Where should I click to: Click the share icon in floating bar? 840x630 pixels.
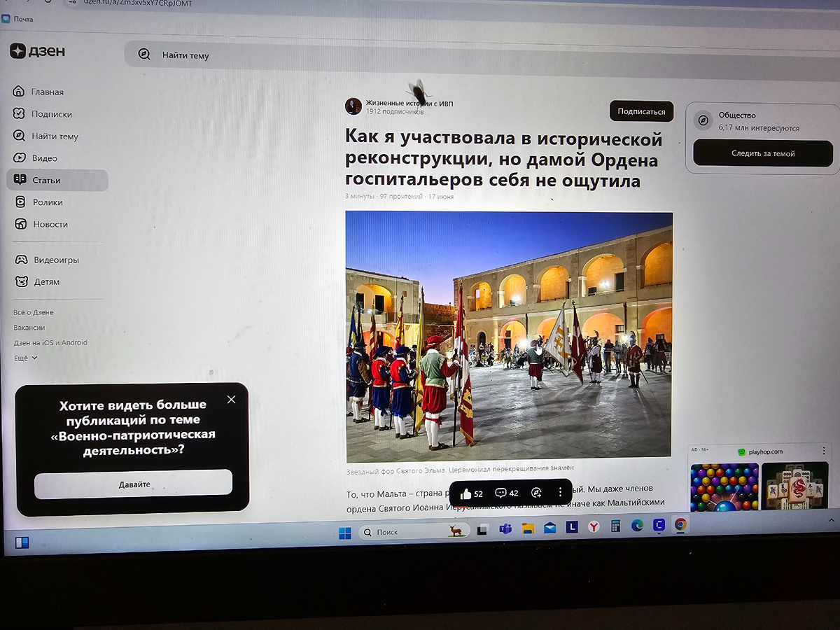click(x=537, y=493)
